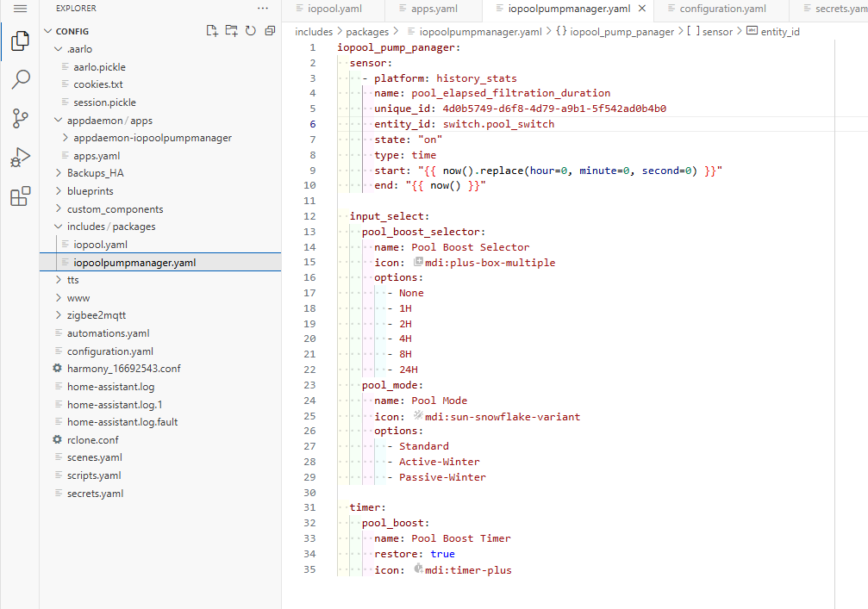Open the Explorer view in activity bar
This screenshot has width=868, height=609.
click(x=20, y=41)
